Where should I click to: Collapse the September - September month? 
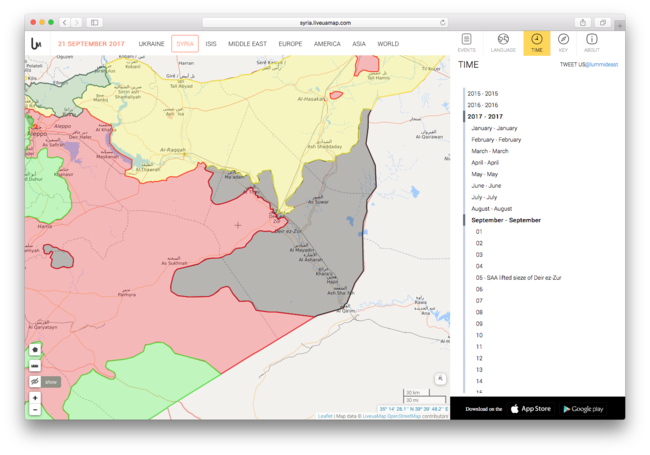tap(506, 219)
